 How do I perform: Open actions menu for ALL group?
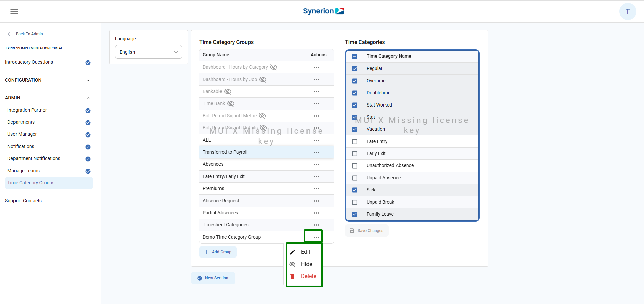tap(316, 140)
